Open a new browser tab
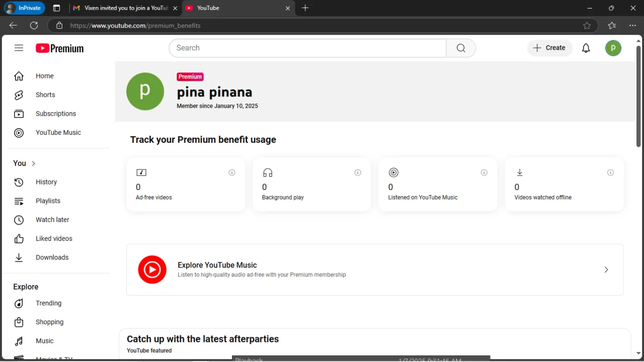 tap(305, 8)
